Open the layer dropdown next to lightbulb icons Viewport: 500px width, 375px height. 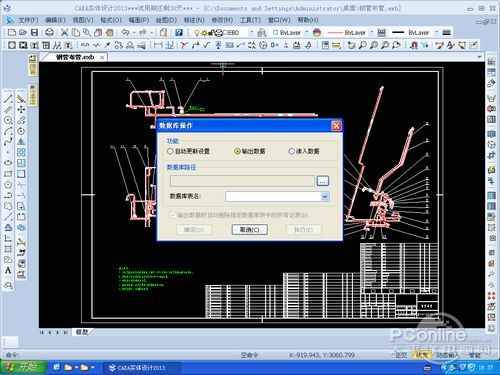251,33
